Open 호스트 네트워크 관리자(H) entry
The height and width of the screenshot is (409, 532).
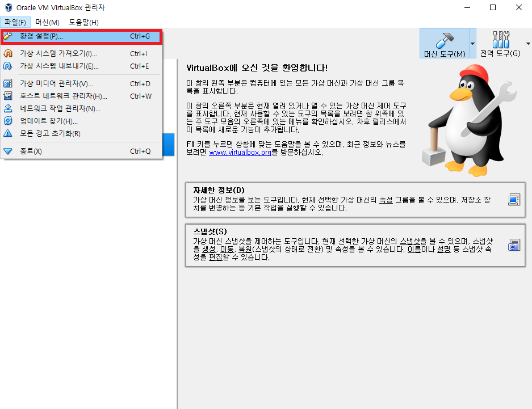(81, 96)
